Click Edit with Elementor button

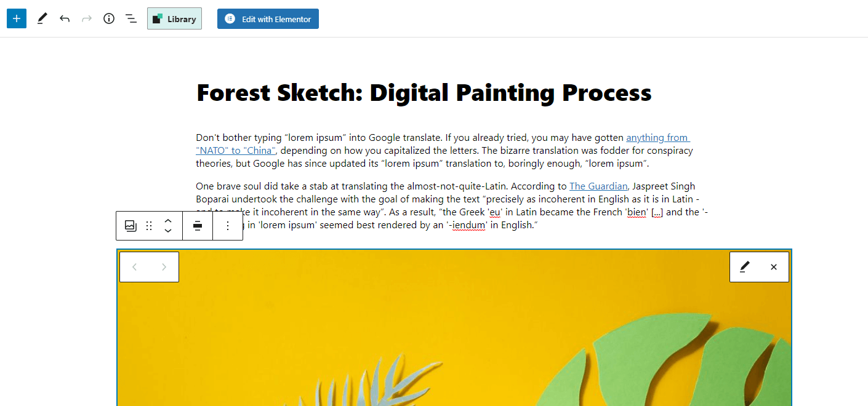pos(268,18)
